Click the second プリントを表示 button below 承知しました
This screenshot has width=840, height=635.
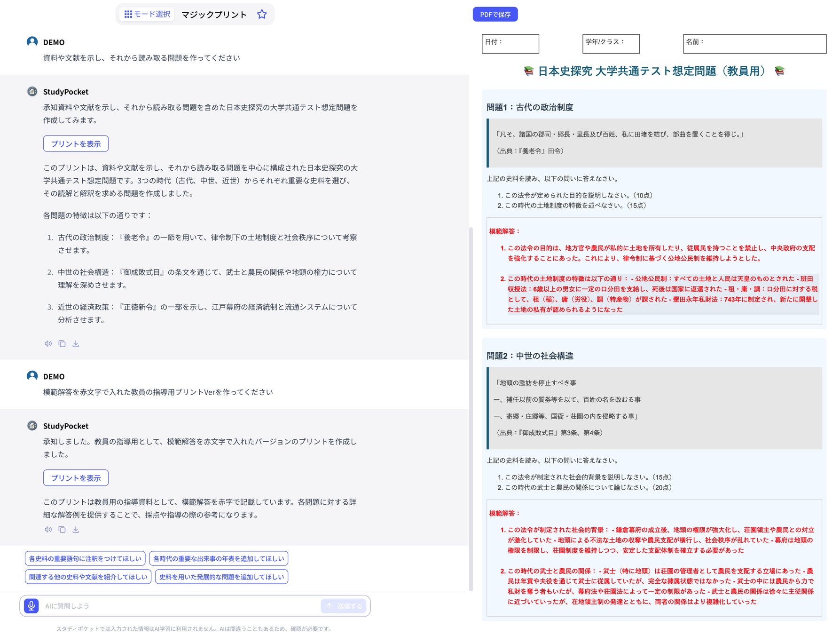pyautogui.click(x=76, y=478)
